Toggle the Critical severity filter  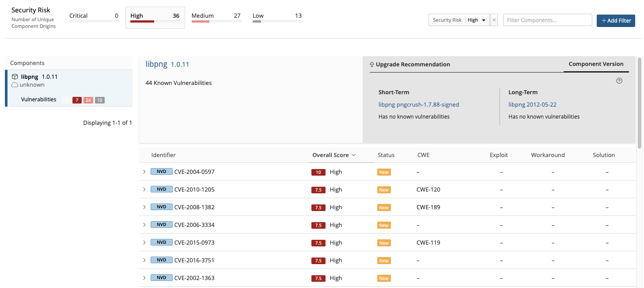coord(94,17)
